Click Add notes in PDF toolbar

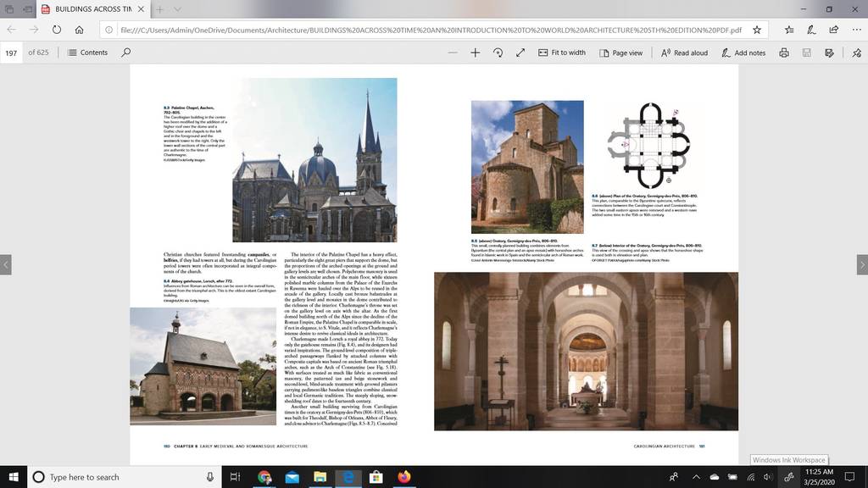click(x=743, y=53)
